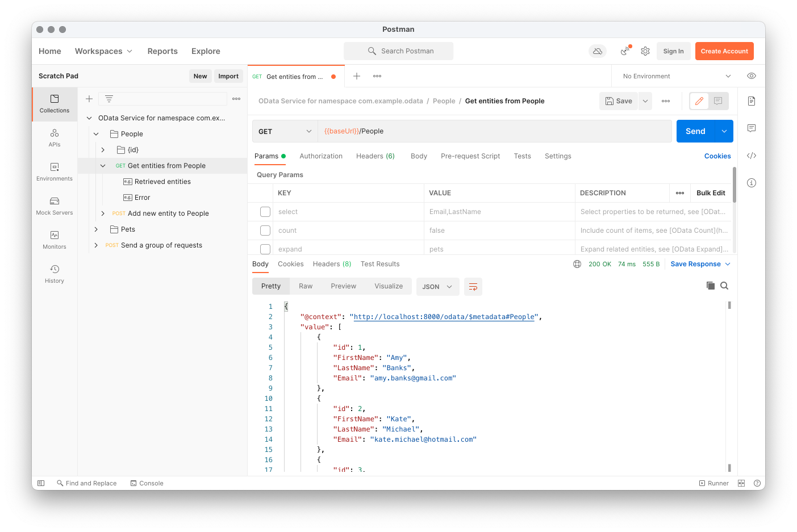Viewport: 797px width, 532px height.
Task: Enable the expand query param checkbox
Action: (x=265, y=249)
